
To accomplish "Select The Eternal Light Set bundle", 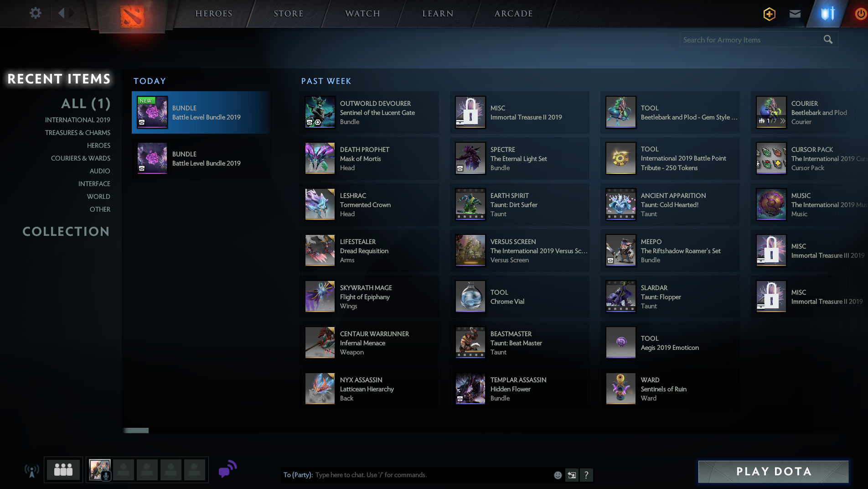I will point(520,158).
